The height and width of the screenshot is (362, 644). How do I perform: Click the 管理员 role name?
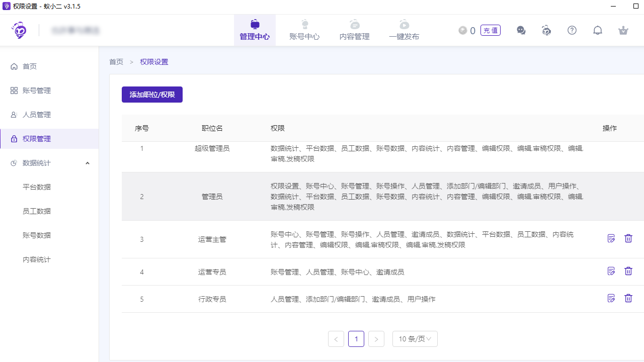click(212, 197)
